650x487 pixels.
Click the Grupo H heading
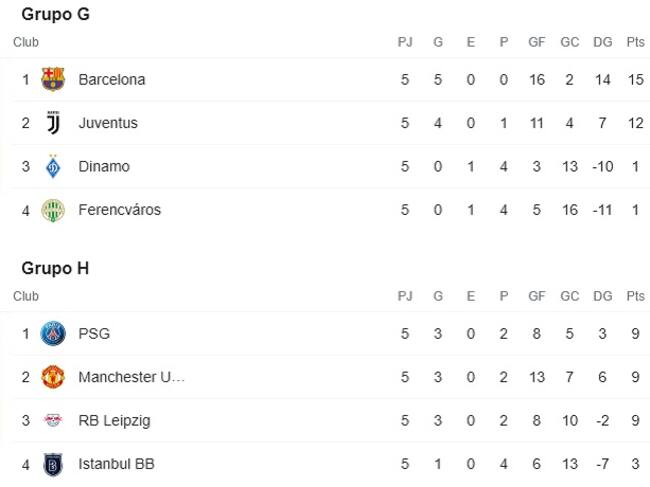[x=55, y=268]
